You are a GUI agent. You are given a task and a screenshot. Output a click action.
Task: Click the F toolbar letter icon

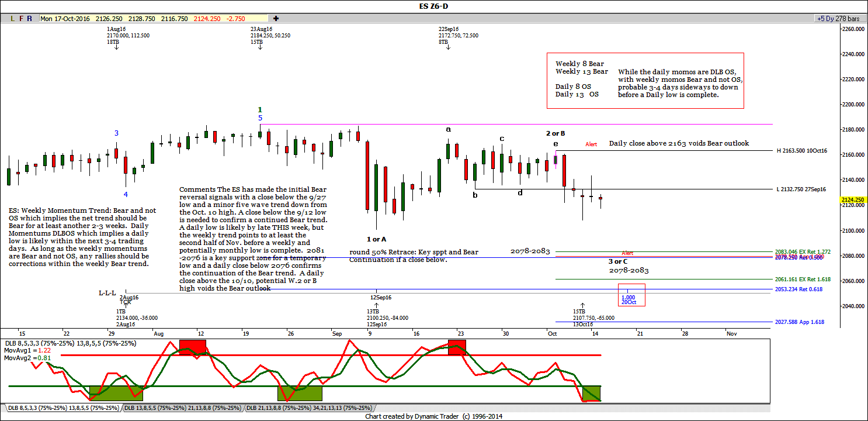point(22,19)
